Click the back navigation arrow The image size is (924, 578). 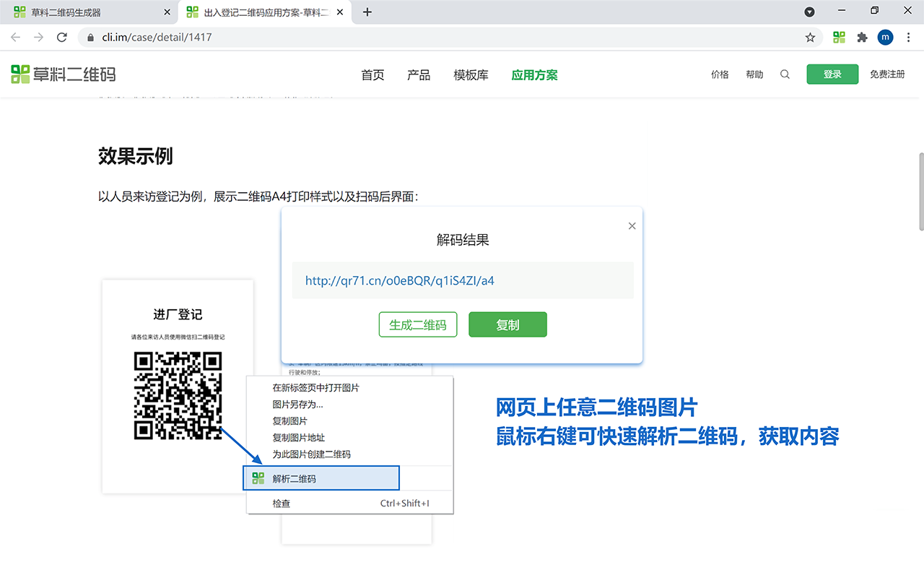pos(15,37)
